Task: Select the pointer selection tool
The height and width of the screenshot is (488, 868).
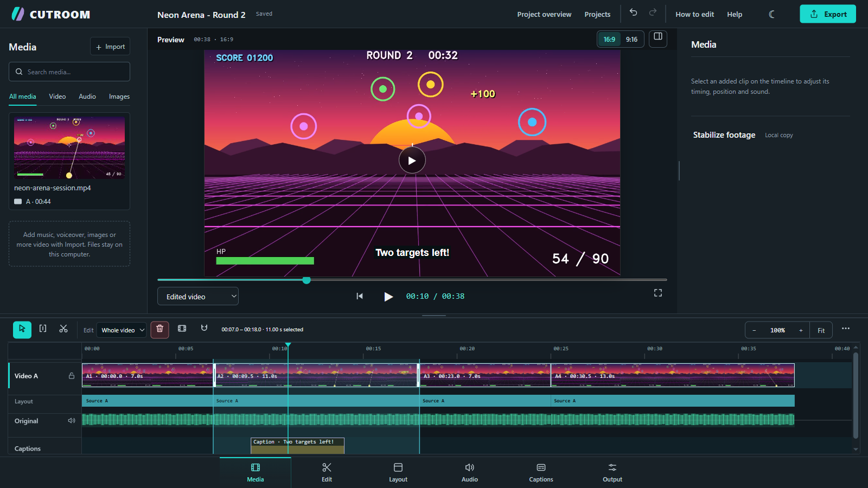Action: [x=22, y=329]
